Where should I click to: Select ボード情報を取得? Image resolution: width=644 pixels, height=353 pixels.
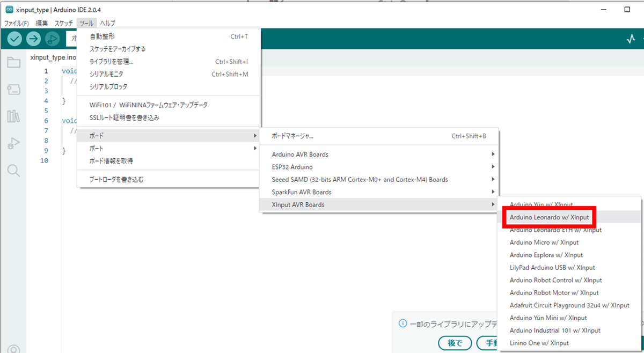[x=169, y=161]
